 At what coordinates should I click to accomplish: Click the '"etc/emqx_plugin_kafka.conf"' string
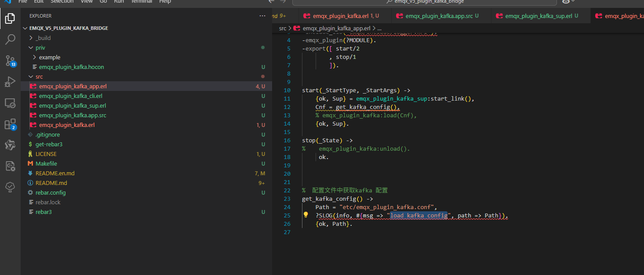[x=386, y=207]
